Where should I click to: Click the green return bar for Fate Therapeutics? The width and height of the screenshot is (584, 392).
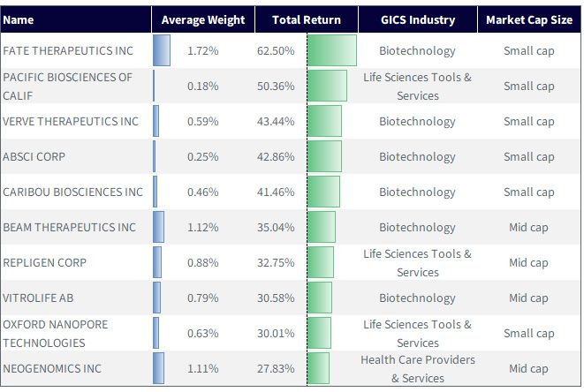click(x=332, y=50)
